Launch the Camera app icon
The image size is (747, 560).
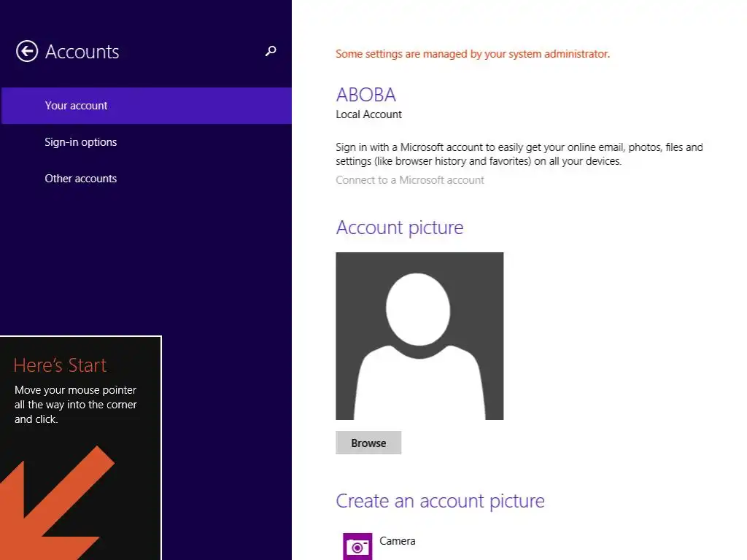[357, 546]
